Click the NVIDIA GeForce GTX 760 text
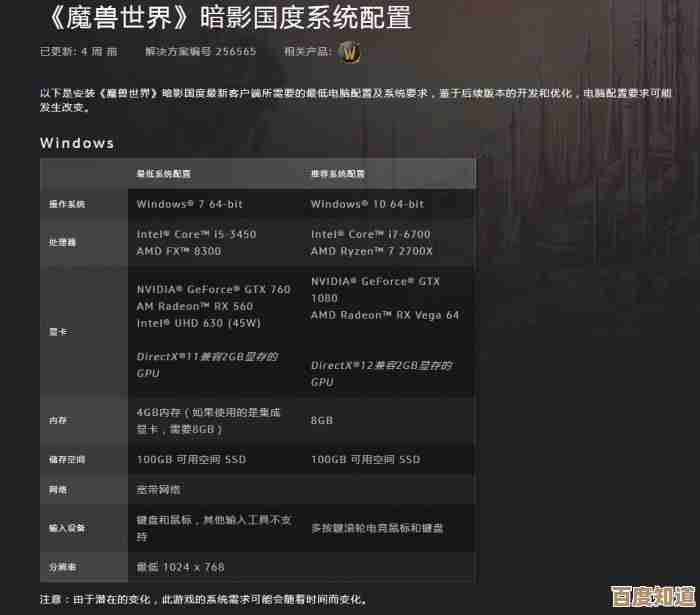Viewport: 700px width, 615px height. 213,290
